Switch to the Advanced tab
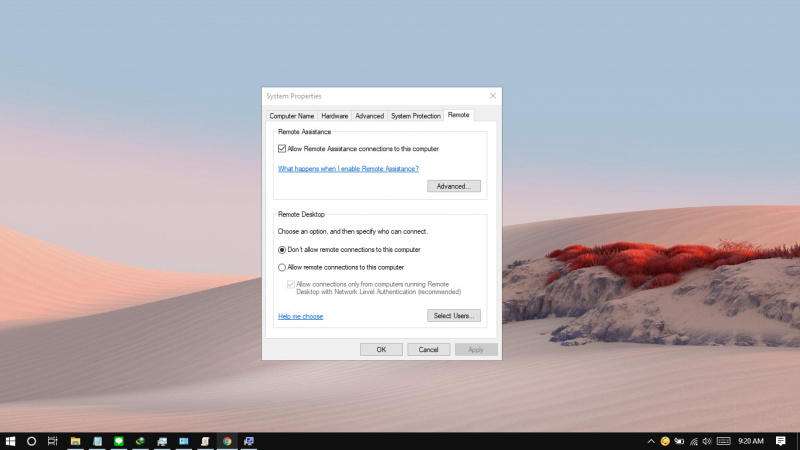The image size is (800, 450). [369, 116]
